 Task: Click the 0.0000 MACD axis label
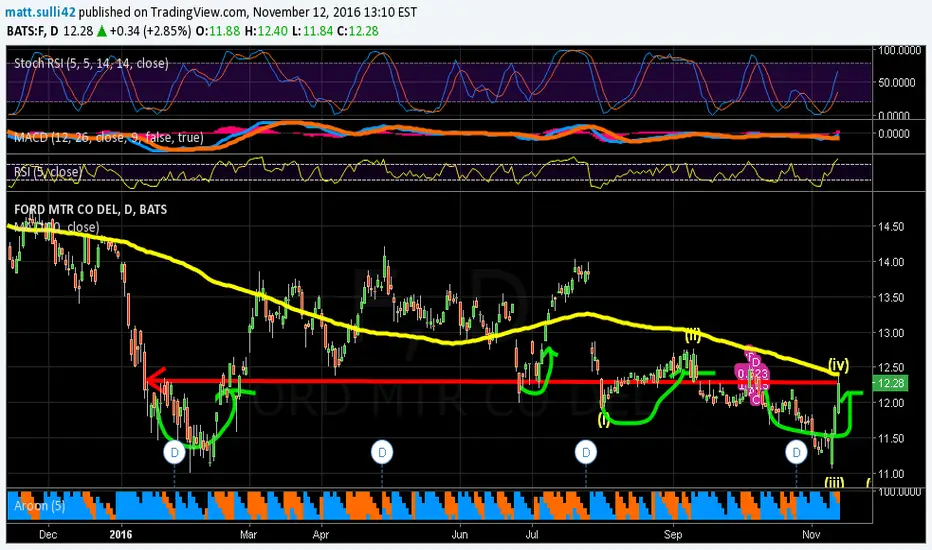pyautogui.click(x=894, y=134)
